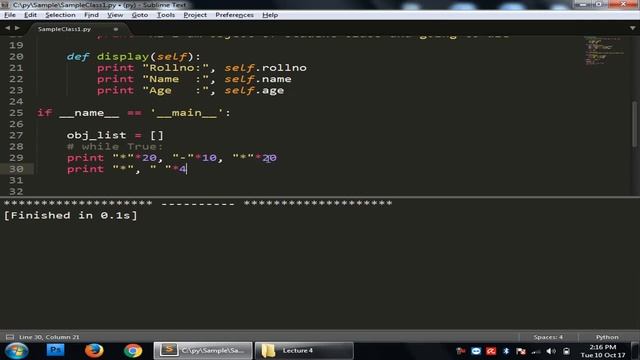Open the Edit menu
This screenshot has height=360, width=640.
(x=30, y=15)
